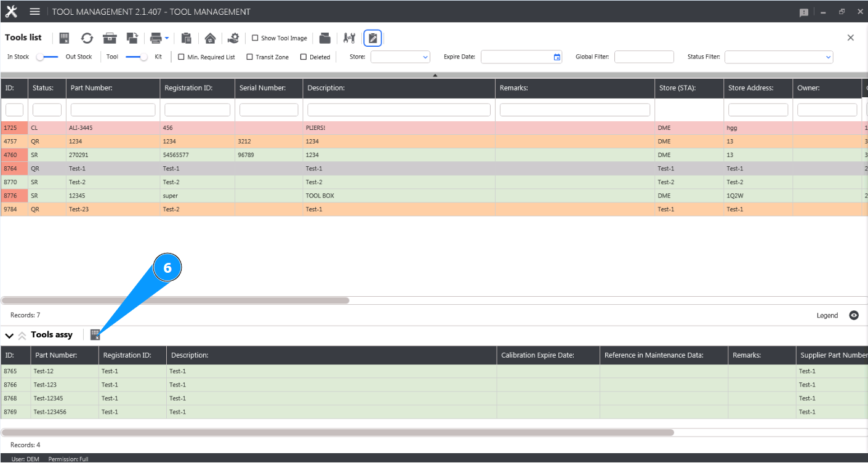Click the Tools assy horizontal scrollbar
Viewport: 868px width, 463px height.
point(337,432)
